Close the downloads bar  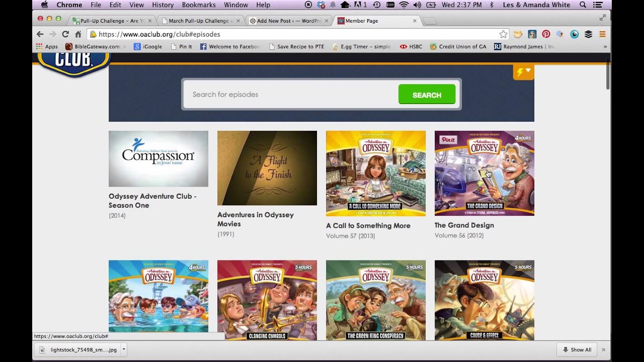click(x=603, y=349)
